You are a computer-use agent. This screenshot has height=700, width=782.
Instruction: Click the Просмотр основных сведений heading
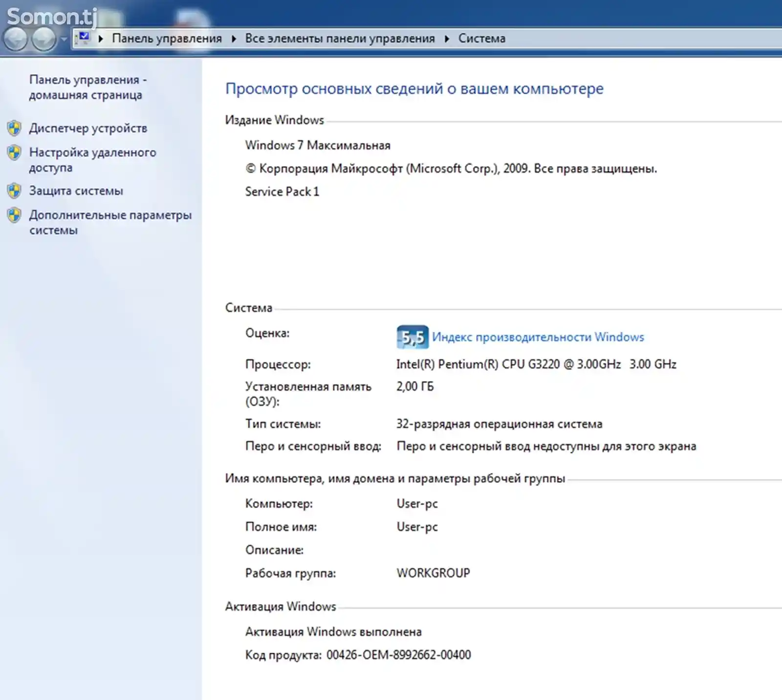[414, 89]
